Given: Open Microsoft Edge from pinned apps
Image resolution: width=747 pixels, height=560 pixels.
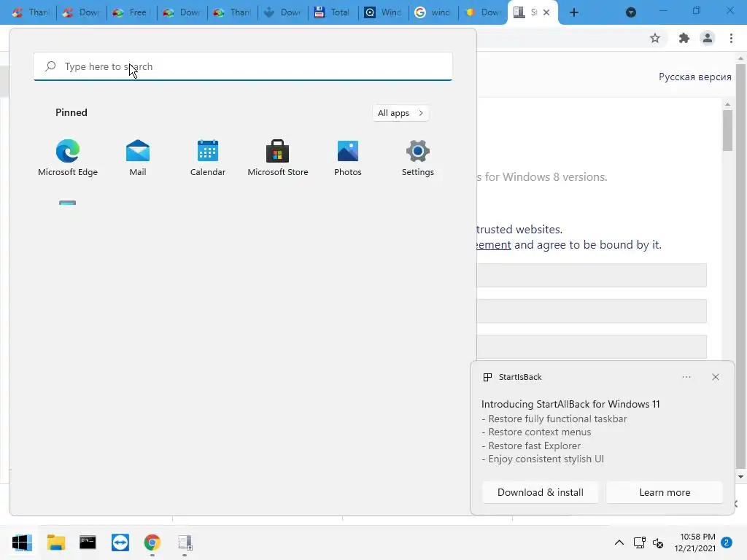Looking at the screenshot, I should 68,158.
